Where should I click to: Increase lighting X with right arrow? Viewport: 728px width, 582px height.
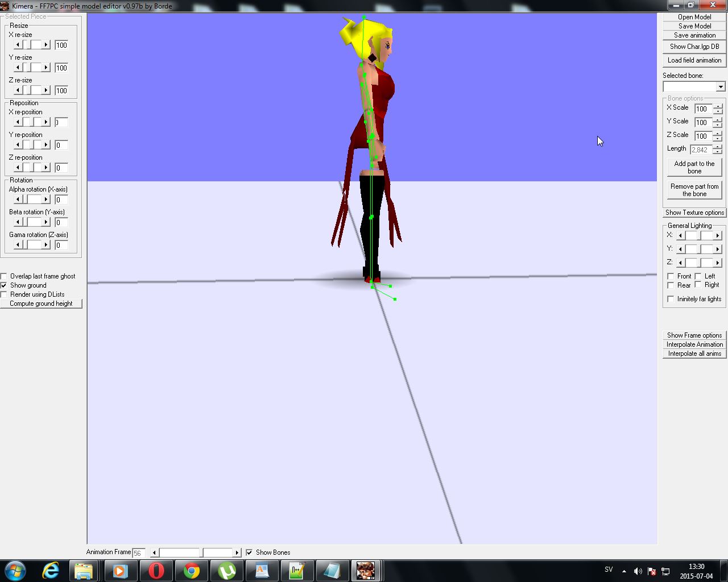718,235
